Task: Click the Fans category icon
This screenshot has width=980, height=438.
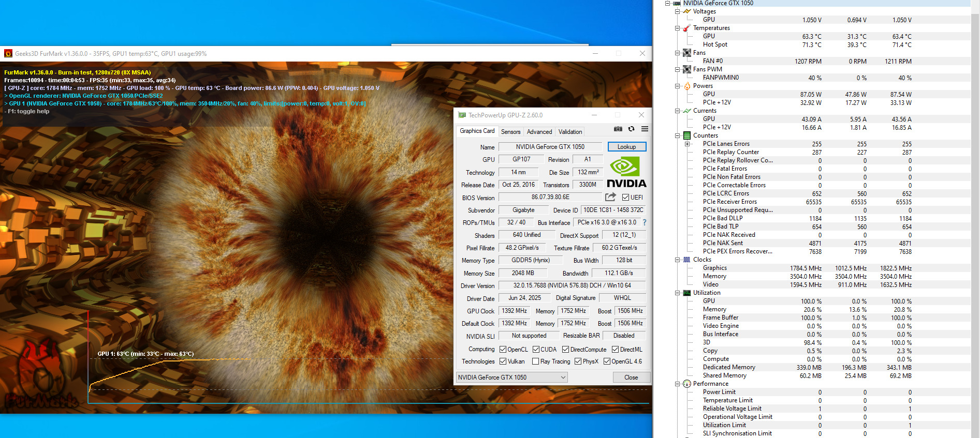Action: (687, 53)
